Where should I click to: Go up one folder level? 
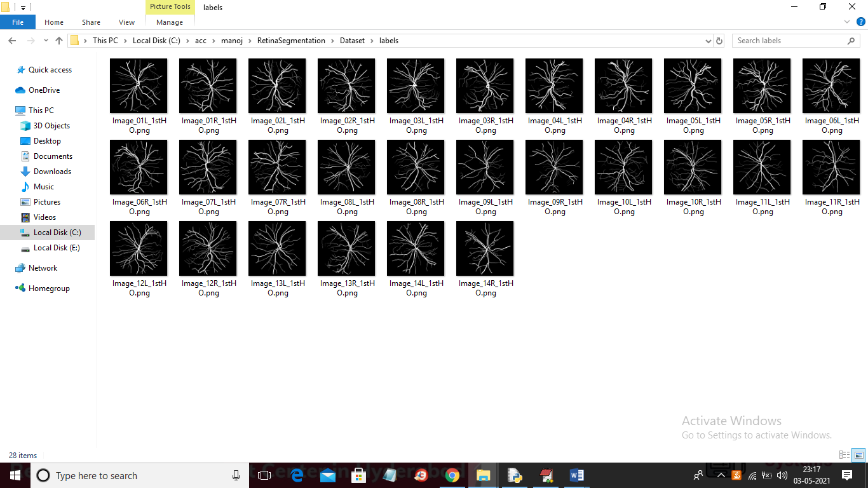point(59,41)
